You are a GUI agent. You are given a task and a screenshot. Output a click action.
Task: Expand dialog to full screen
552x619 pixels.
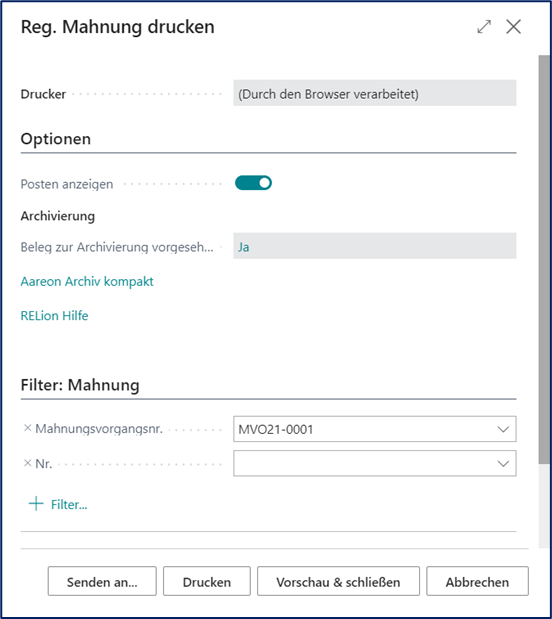484,27
